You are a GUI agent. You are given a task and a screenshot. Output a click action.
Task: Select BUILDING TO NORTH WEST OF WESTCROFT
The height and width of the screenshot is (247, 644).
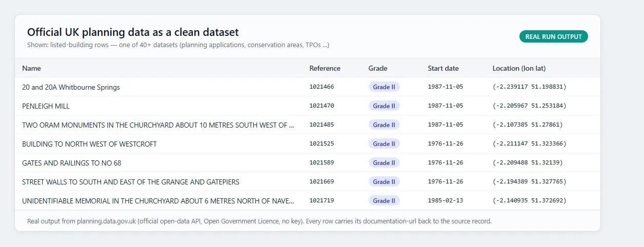[89, 144]
